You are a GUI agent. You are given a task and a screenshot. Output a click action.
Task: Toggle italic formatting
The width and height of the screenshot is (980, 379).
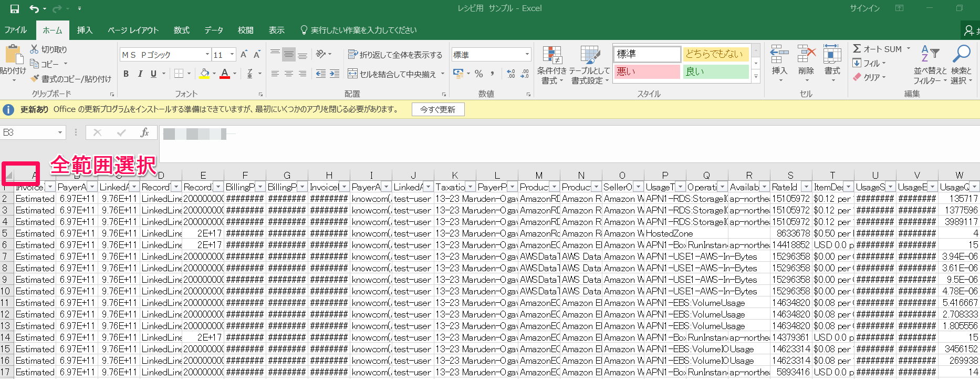140,74
